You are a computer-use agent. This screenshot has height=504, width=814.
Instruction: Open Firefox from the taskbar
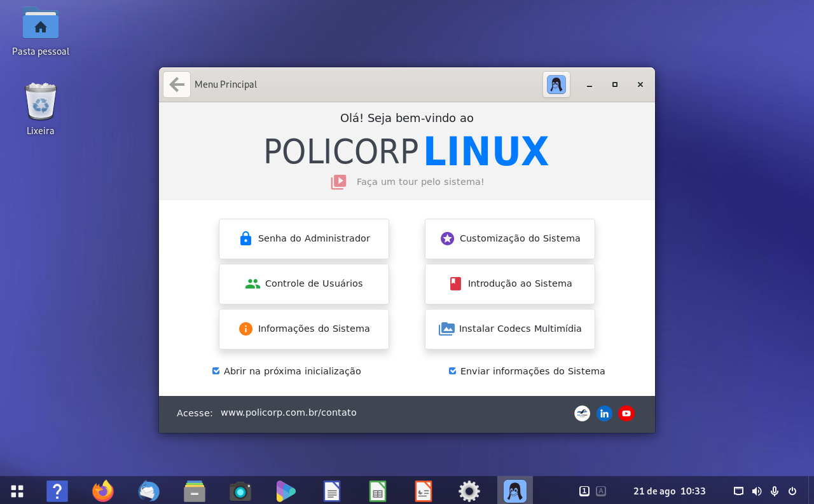tap(102, 491)
